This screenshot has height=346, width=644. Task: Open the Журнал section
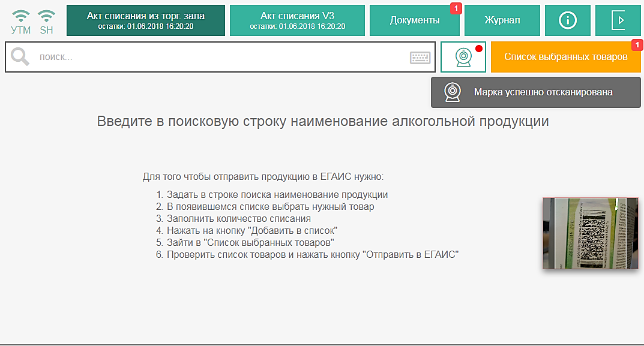click(502, 20)
